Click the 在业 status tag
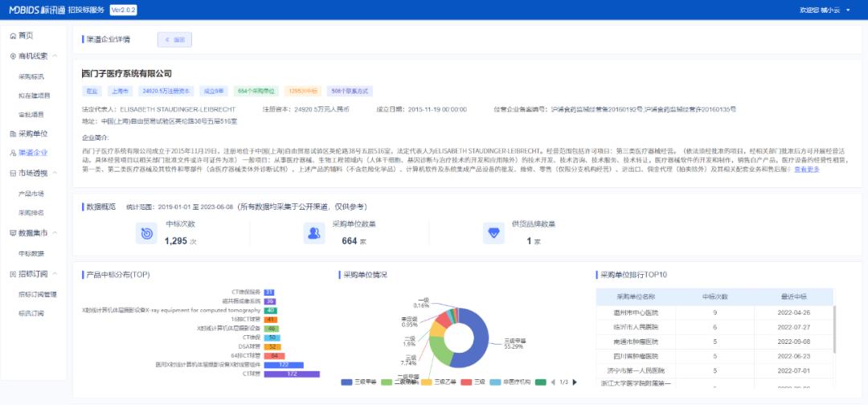 (x=92, y=92)
